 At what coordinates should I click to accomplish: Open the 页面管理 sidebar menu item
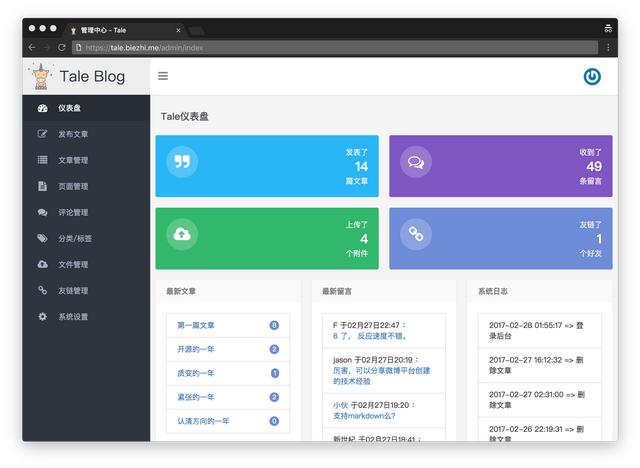[86, 186]
